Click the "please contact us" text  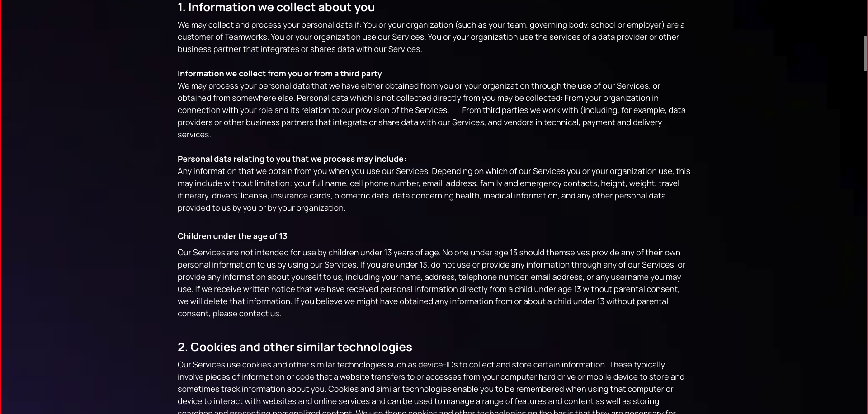[246, 314]
